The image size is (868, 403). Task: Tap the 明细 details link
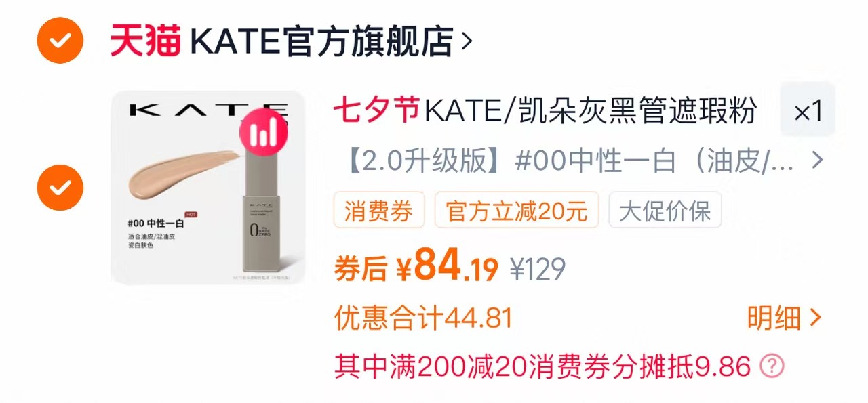coord(774,318)
